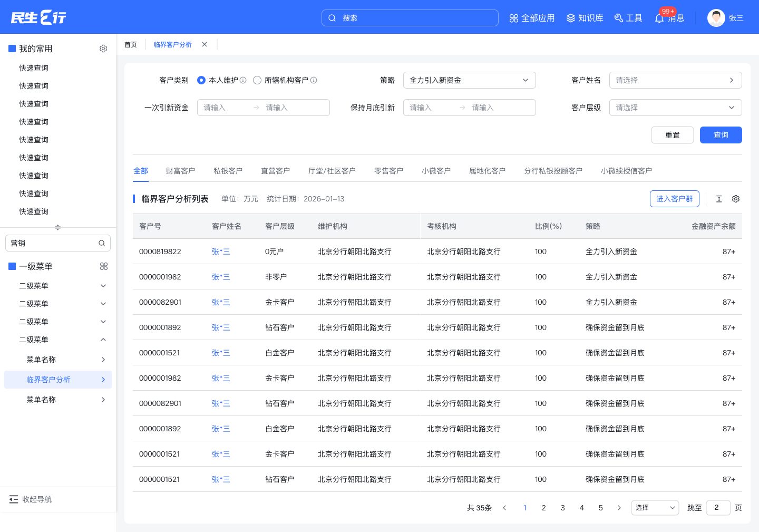Open customer 张*三 link for 白金客户 0000001892

click(221, 429)
